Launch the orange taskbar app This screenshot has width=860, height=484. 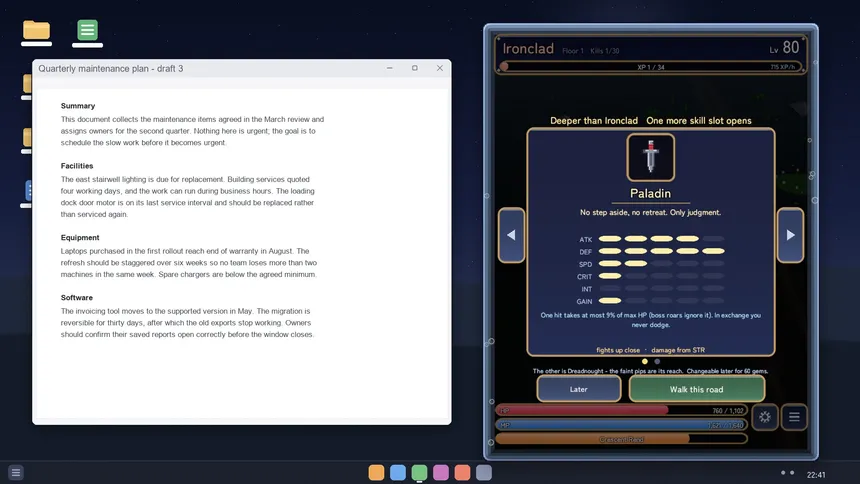click(376, 472)
